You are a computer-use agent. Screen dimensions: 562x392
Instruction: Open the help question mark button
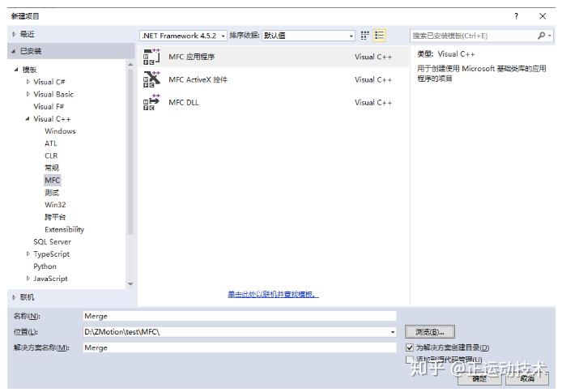(x=516, y=16)
